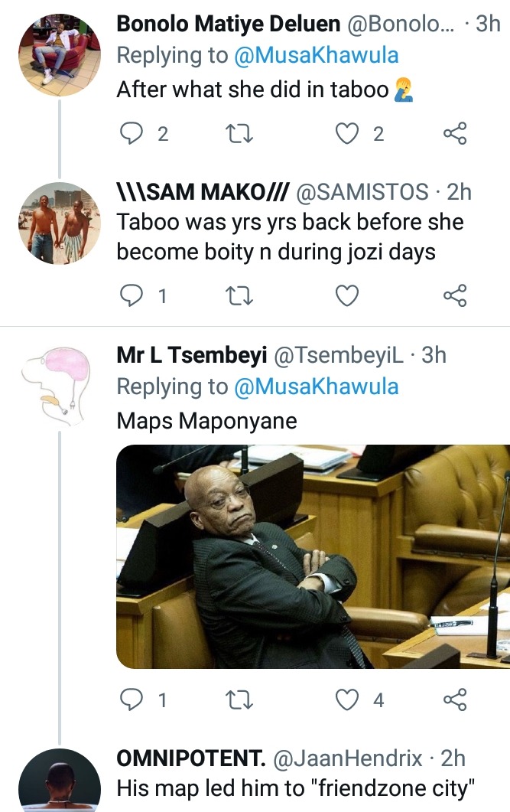510x812 pixels.
Task: Reply to Mr L Tsembeyi's Maps Maponyane tweet
Action: pyautogui.click(x=132, y=700)
